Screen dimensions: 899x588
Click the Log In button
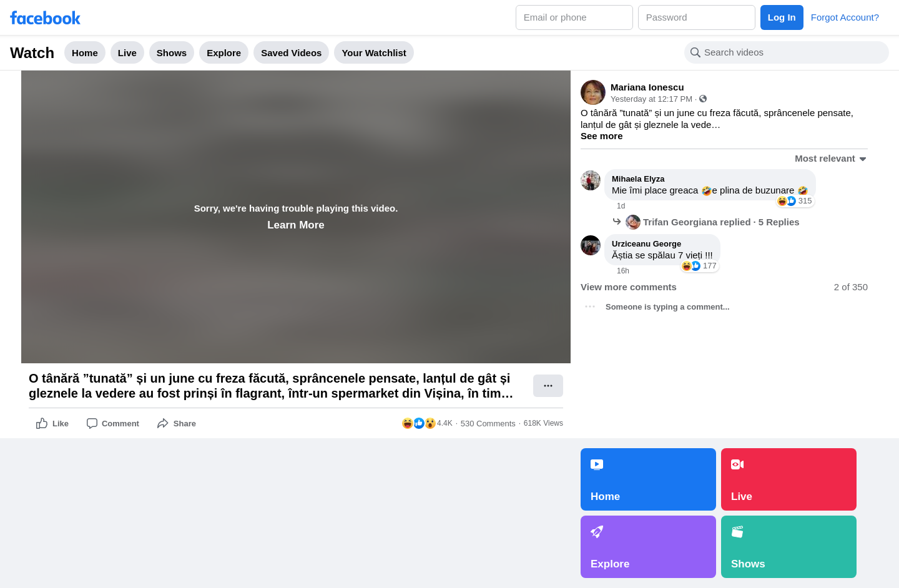click(782, 17)
